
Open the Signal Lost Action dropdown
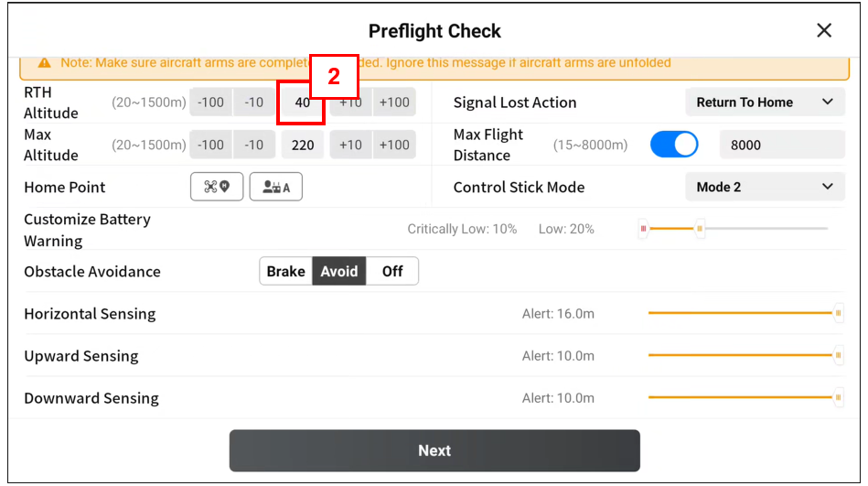coord(765,103)
